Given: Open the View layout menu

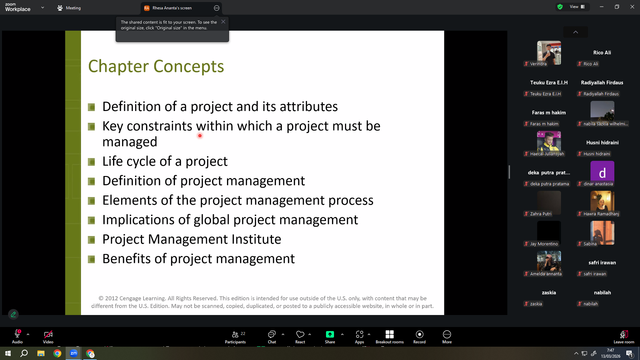Looking at the screenshot, I should [x=577, y=7].
